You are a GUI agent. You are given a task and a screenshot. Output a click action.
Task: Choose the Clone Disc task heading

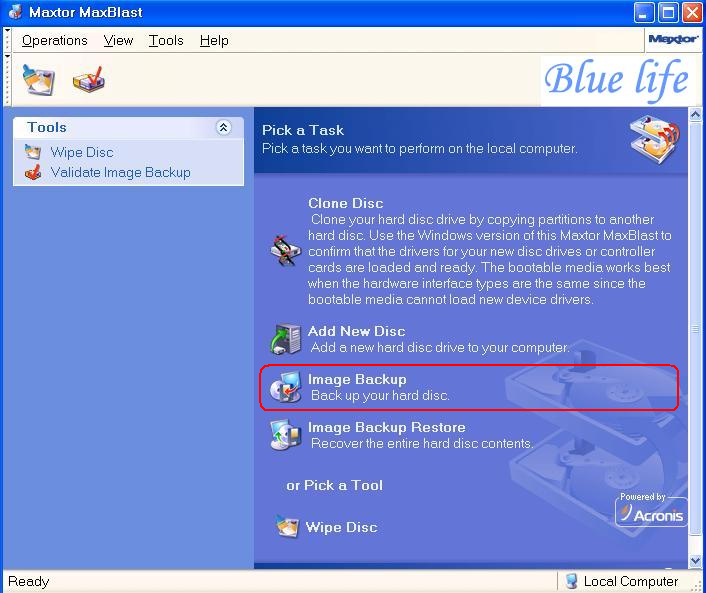click(x=346, y=203)
